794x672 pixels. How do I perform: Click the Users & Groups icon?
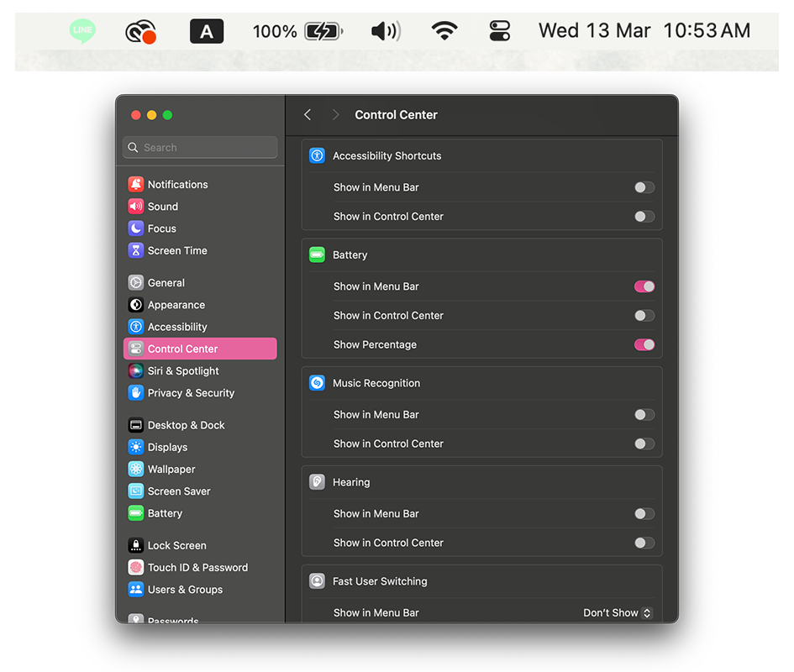pyautogui.click(x=136, y=590)
